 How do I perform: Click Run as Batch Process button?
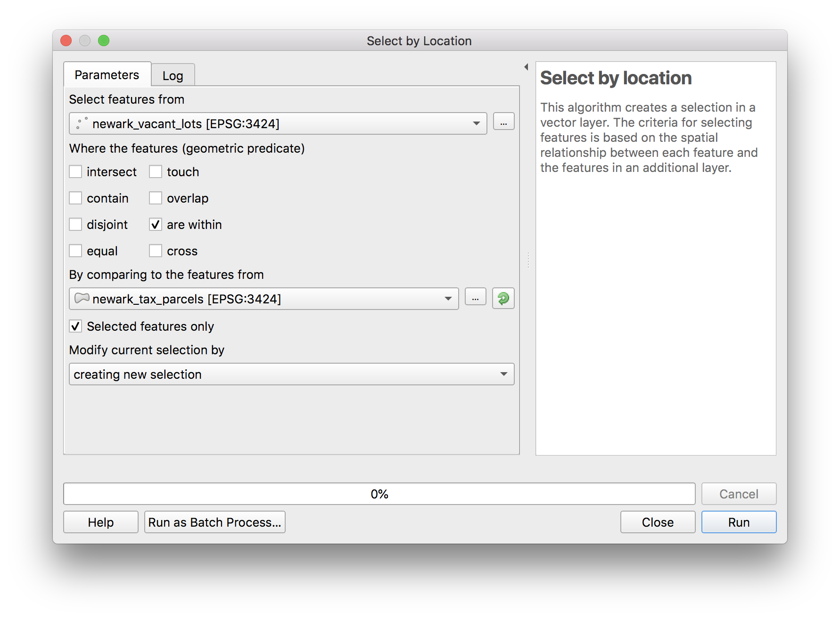pos(214,522)
